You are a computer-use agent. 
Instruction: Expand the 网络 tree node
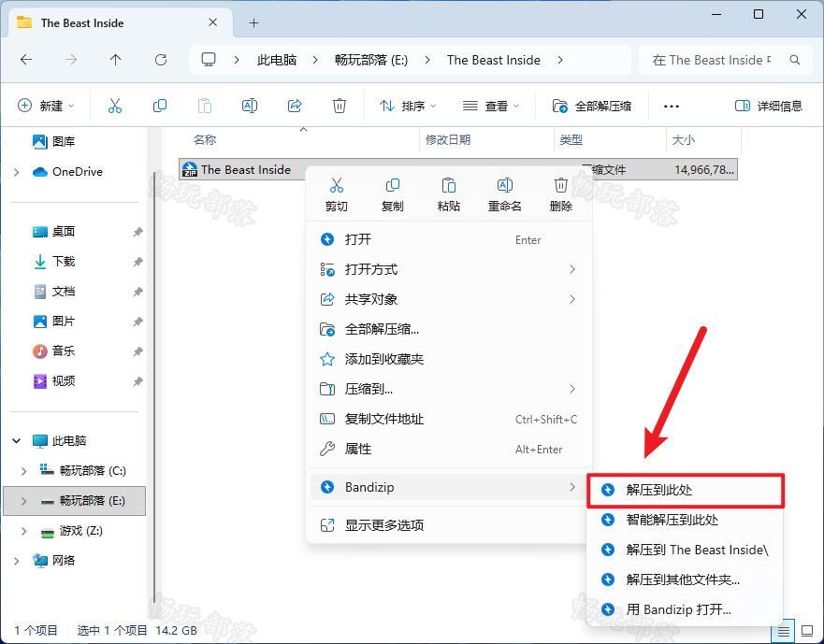coord(16,561)
